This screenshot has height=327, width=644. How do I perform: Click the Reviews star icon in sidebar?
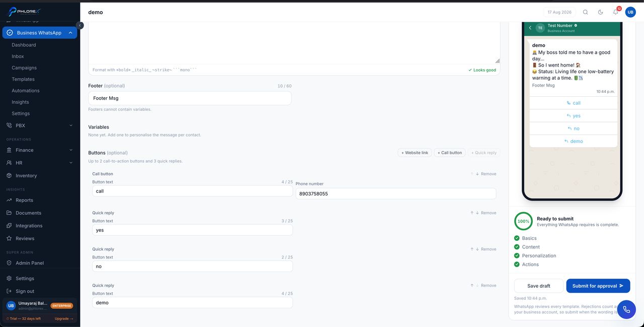(10, 238)
